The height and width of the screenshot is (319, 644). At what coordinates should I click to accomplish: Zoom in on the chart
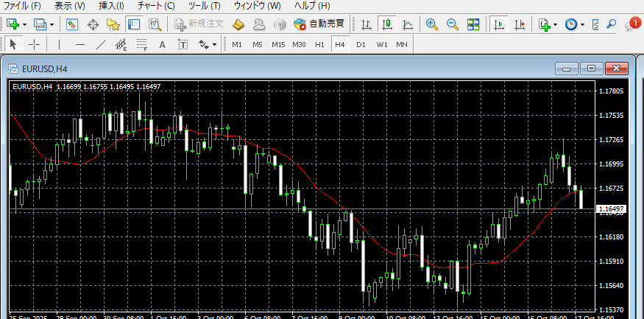click(x=431, y=24)
